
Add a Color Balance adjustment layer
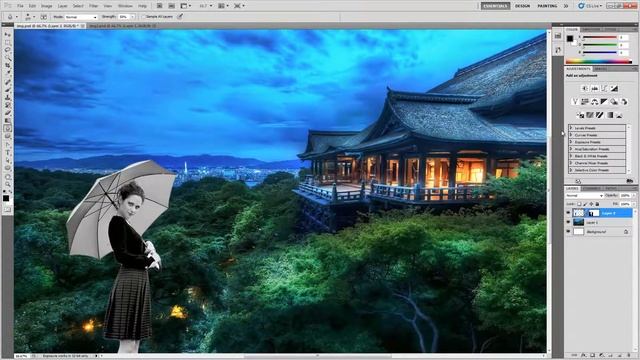coord(595,102)
